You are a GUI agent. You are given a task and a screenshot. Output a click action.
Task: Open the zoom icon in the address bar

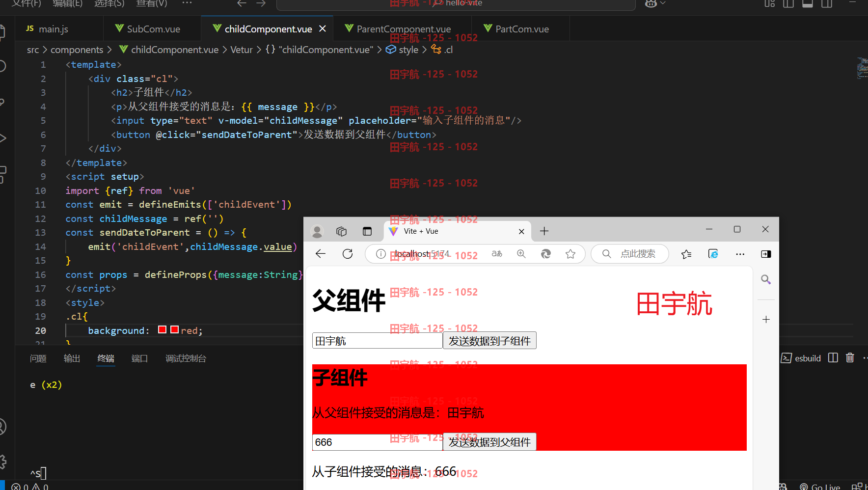[x=521, y=254]
